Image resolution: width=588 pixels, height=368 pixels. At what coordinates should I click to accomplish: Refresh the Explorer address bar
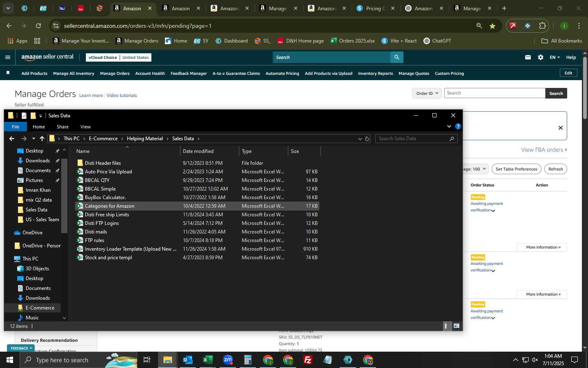click(367, 139)
